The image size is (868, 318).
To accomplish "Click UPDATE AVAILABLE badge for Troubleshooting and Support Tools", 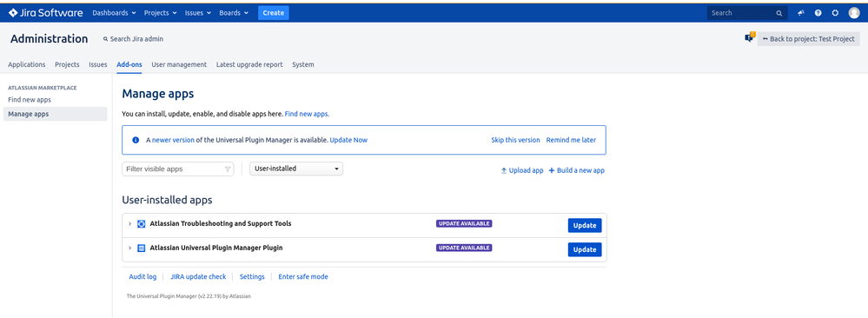I will click(464, 224).
